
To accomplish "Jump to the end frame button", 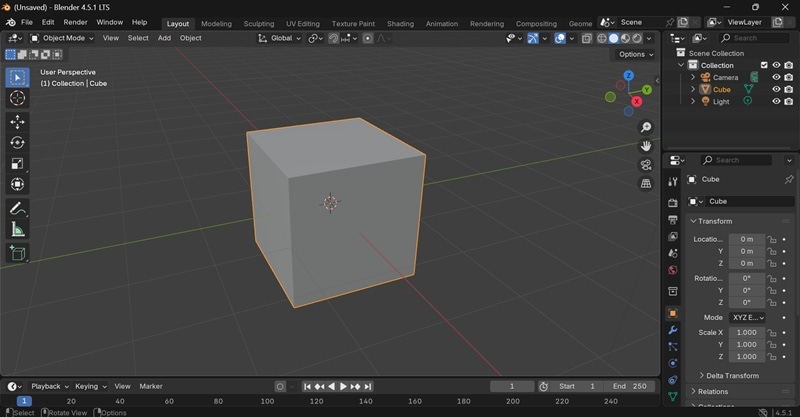I will click(368, 386).
